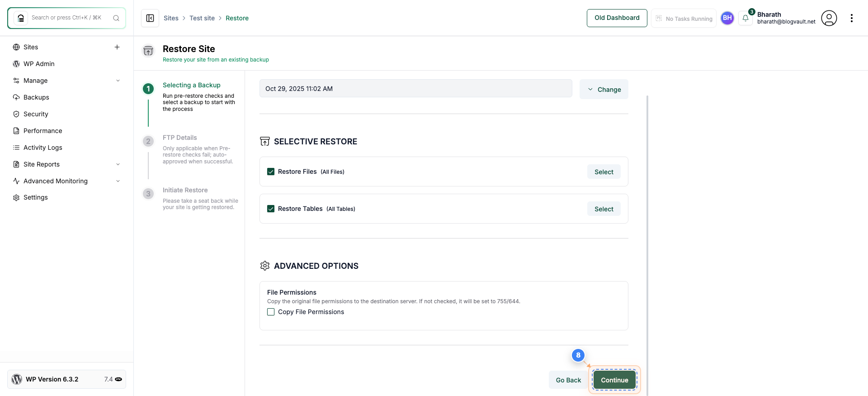
Task: Click the Selective Restore section icon
Action: [x=265, y=142]
